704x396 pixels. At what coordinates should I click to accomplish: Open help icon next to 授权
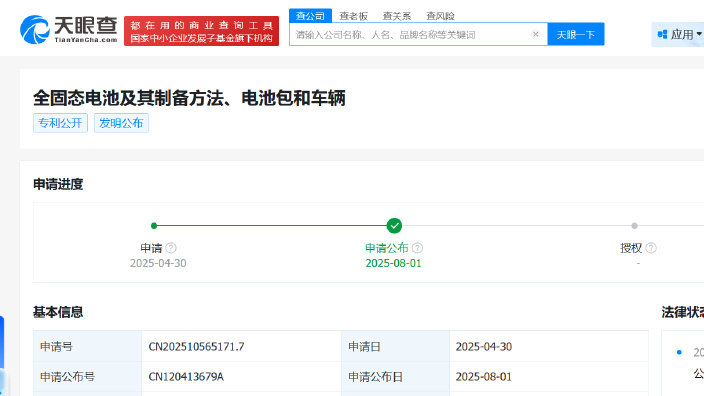651,248
